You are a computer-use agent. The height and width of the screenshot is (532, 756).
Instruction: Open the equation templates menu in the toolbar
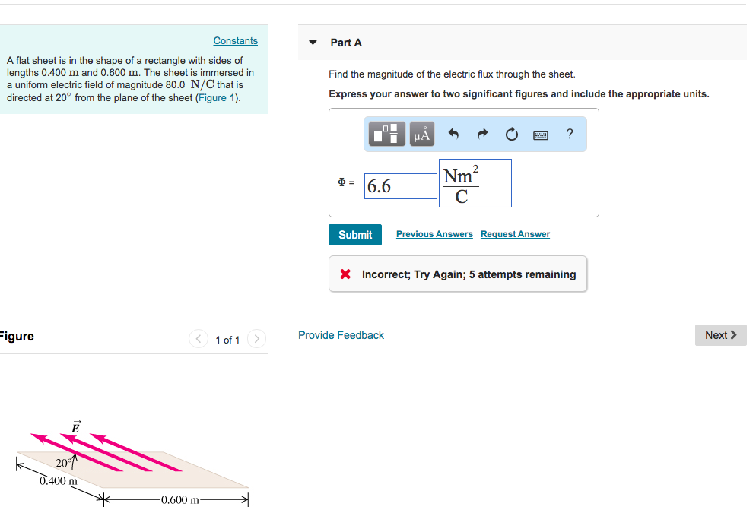(x=386, y=134)
